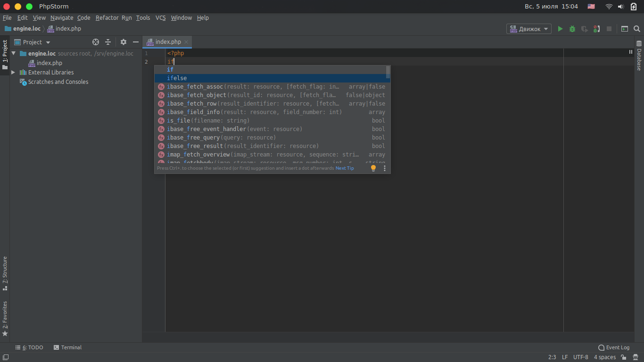Image resolution: width=644 pixels, height=362 pixels.
Task: Open the date and time clock
Action: 551,7
